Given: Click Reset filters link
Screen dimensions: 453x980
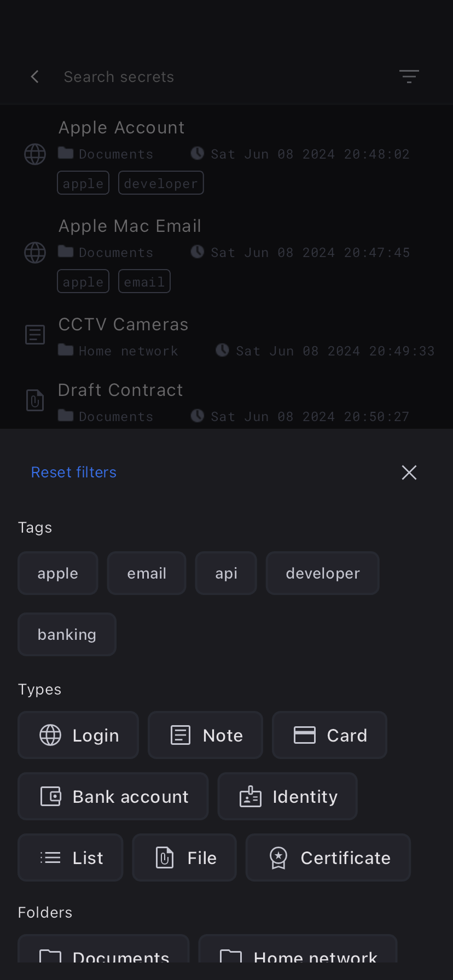Looking at the screenshot, I should pyautogui.click(x=74, y=472).
